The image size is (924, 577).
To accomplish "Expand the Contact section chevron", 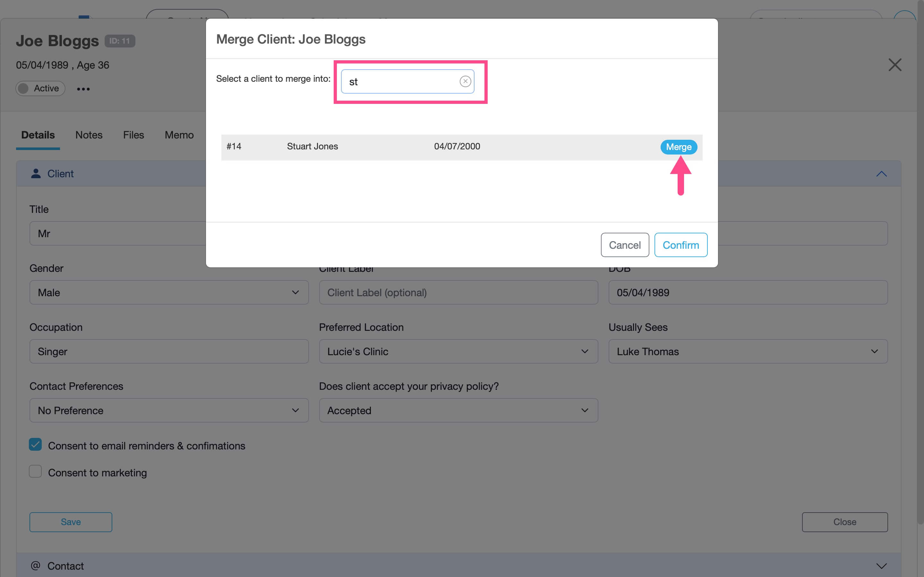I will pos(881,565).
